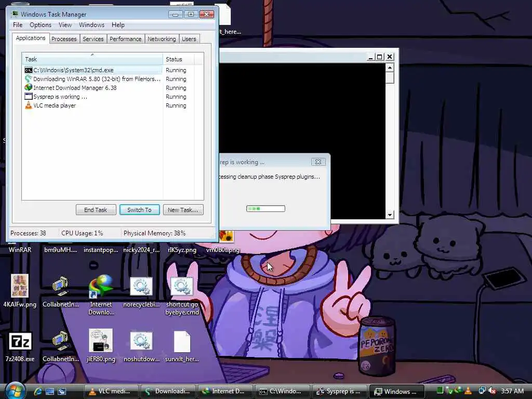
Task: Launch Internet Explorer from quick launch
Action: coord(37,391)
